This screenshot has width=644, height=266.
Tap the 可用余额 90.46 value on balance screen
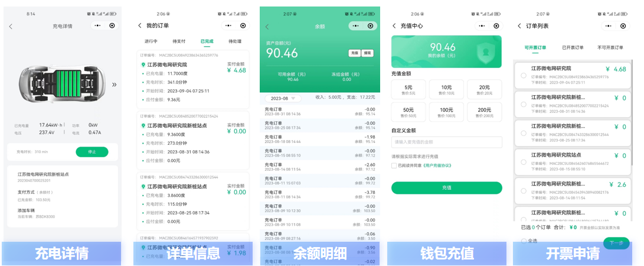click(x=293, y=79)
